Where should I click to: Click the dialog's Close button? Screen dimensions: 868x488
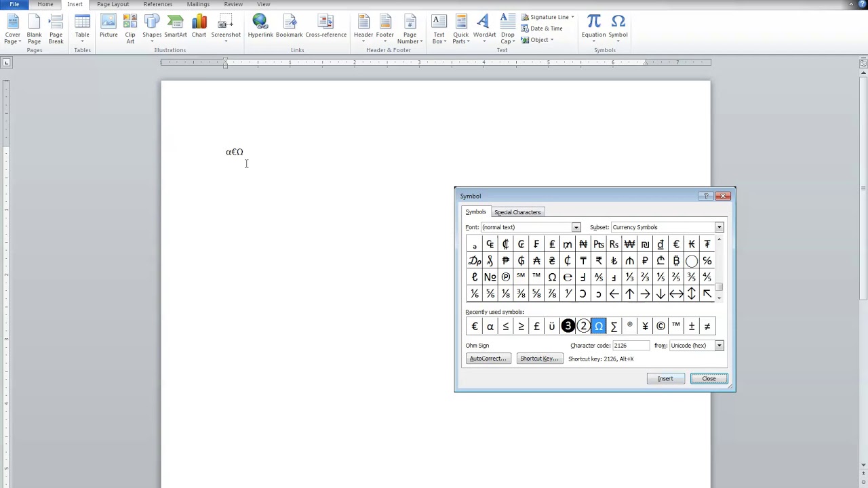click(x=709, y=379)
